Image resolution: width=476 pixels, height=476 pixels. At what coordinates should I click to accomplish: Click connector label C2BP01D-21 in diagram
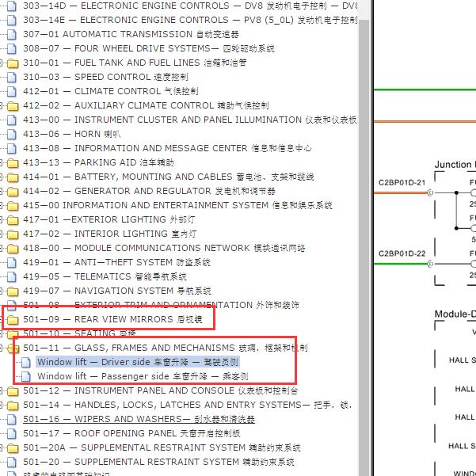coord(402,183)
